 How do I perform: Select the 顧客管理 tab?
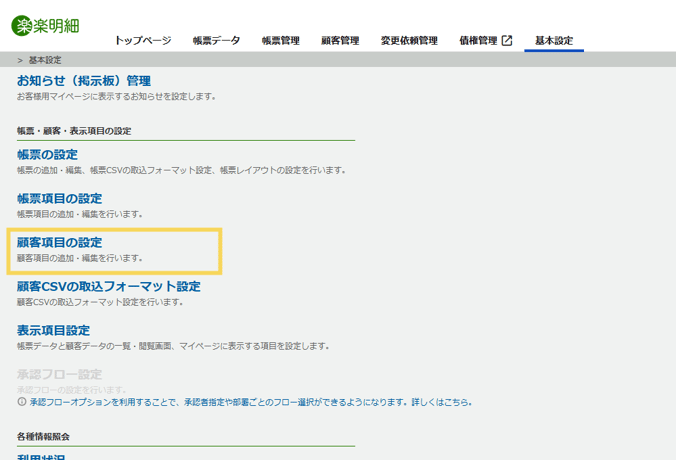tap(339, 41)
